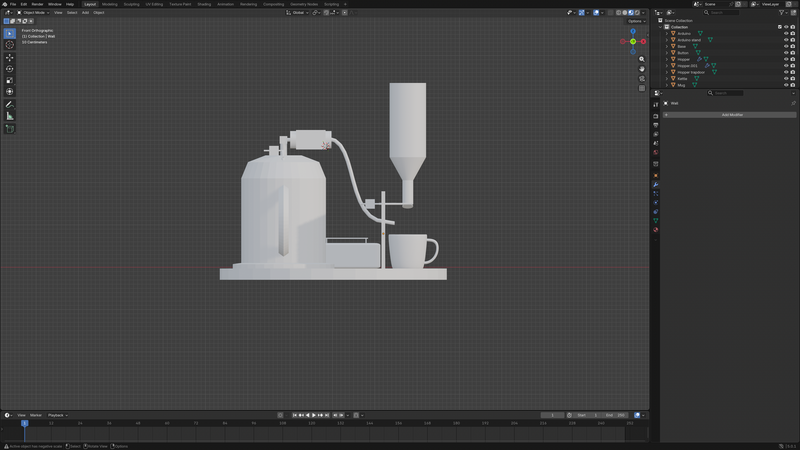Select the Scale tool in the toolbar
The height and width of the screenshot is (450, 800).
(x=10, y=80)
